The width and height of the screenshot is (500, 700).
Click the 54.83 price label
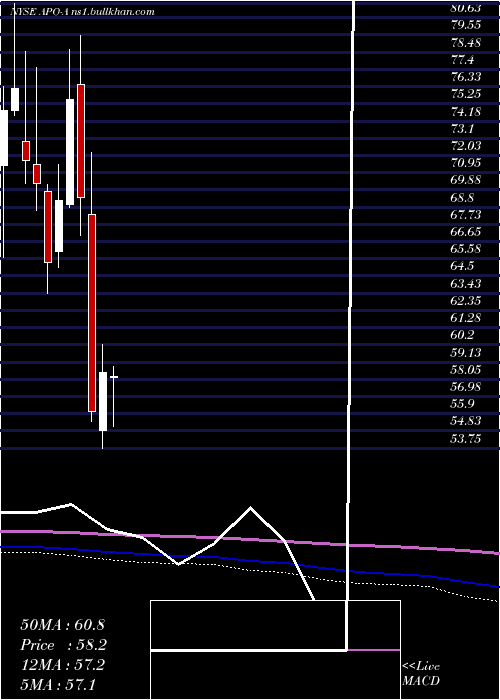point(466,421)
